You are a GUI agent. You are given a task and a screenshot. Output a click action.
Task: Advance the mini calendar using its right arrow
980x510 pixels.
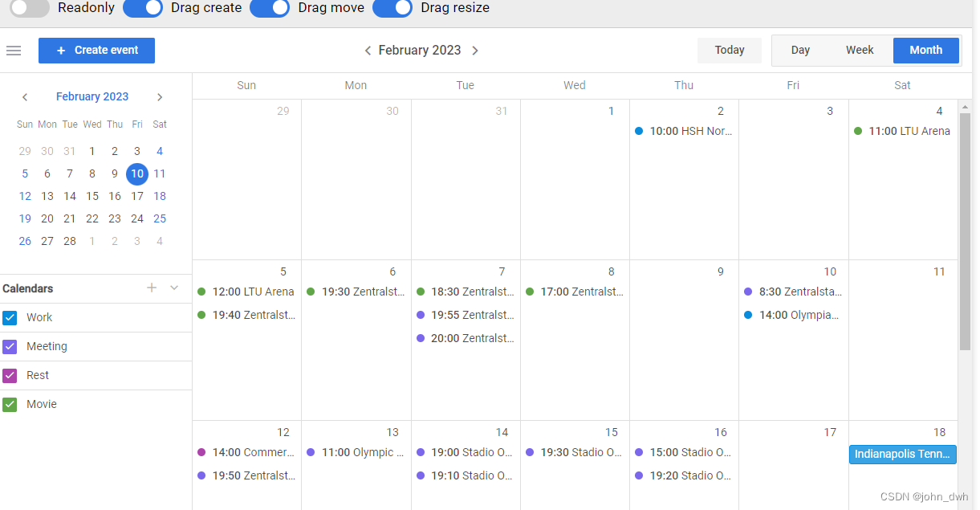pos(160,97)
